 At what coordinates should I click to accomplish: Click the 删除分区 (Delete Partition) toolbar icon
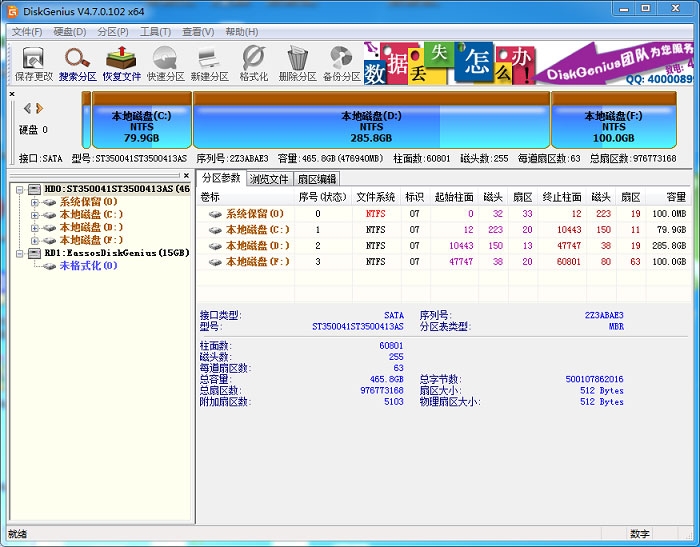tap(297, 63)
